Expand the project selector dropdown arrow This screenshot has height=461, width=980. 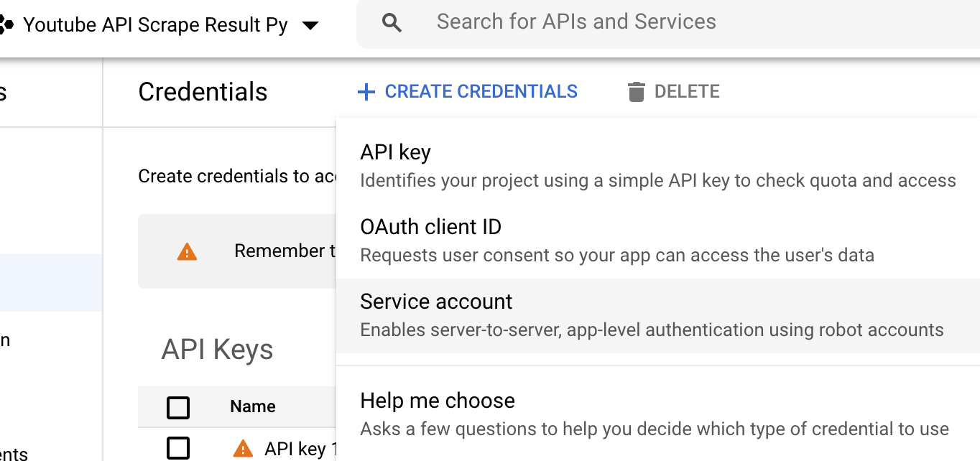point(310,26)
